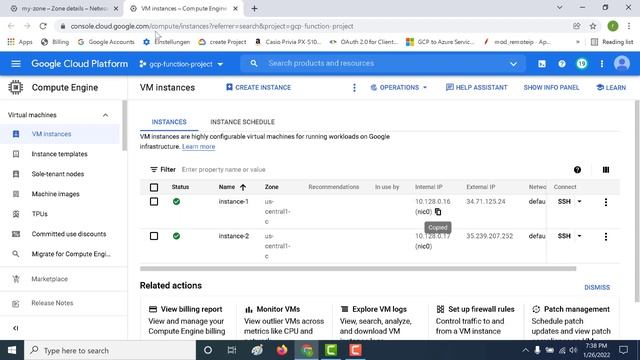
Task: Open header three-dot settings menu
Action: click(602, 64)
